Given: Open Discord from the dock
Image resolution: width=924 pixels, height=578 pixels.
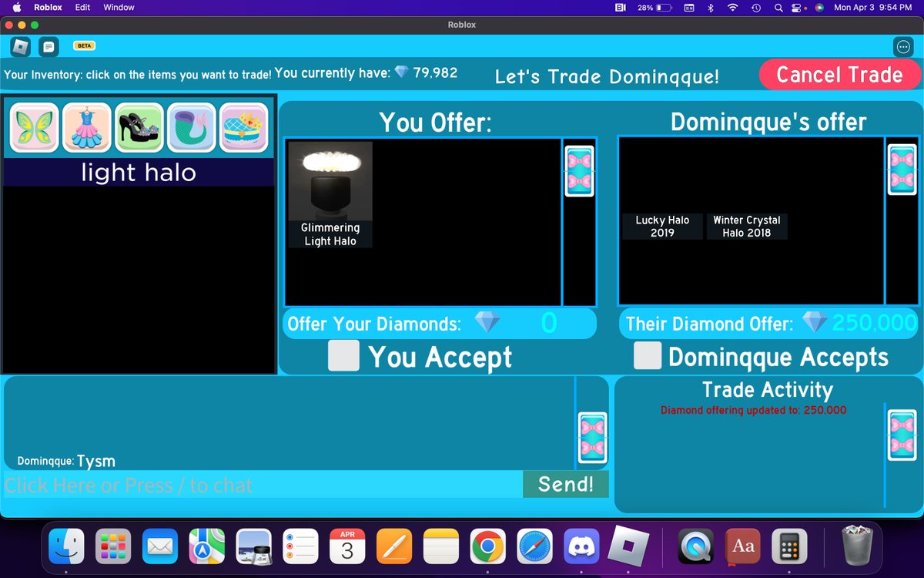Looking at the screenshot, I should (582, 546).
